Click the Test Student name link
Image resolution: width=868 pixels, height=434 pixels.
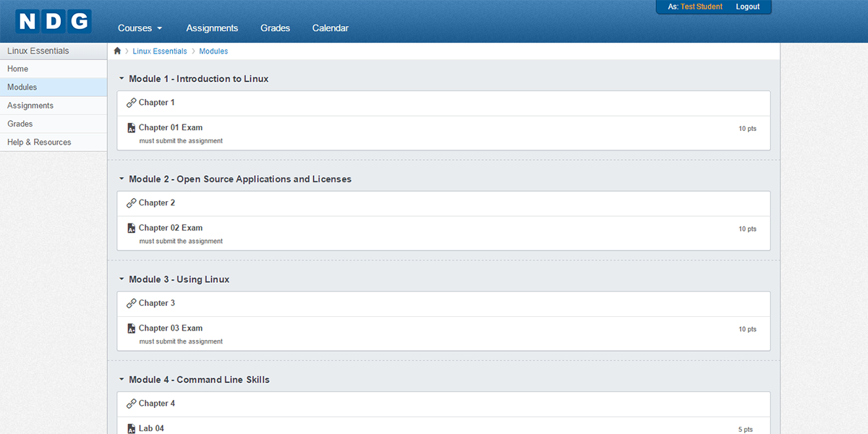[701, 7]
